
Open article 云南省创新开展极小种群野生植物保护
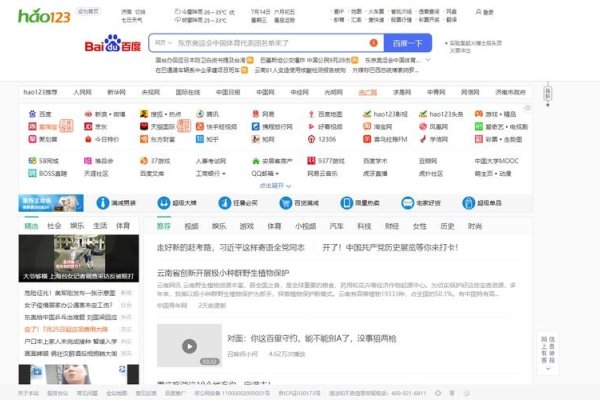click(x=223, y=273)
